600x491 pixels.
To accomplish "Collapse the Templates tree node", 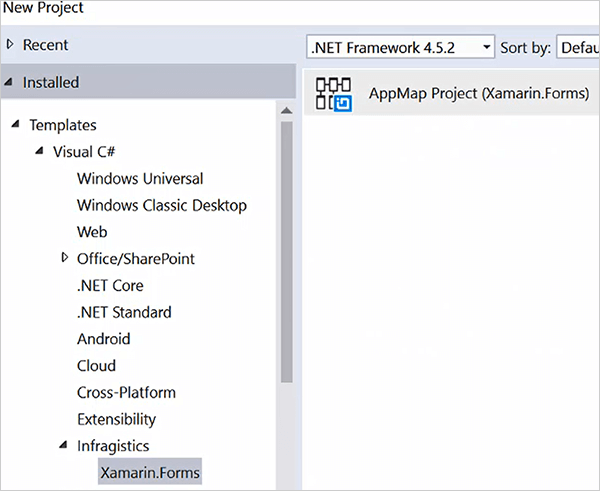I will click(16, 125).
